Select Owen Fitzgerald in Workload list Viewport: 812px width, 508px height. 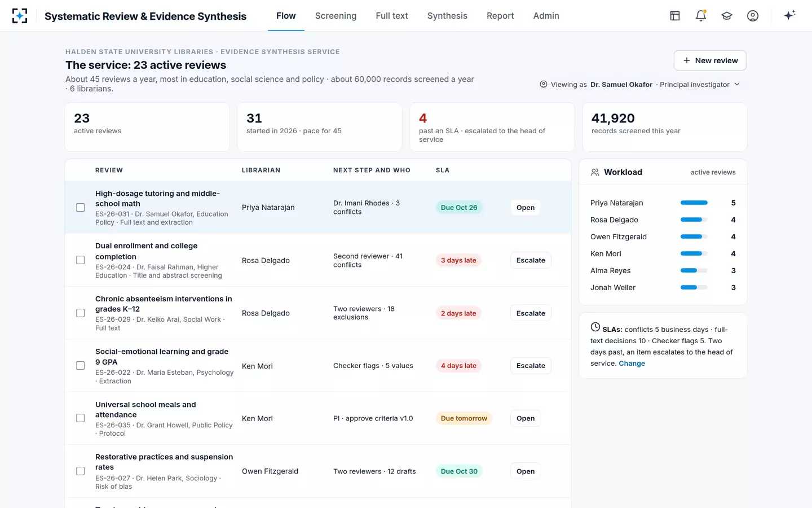(619, 237)
